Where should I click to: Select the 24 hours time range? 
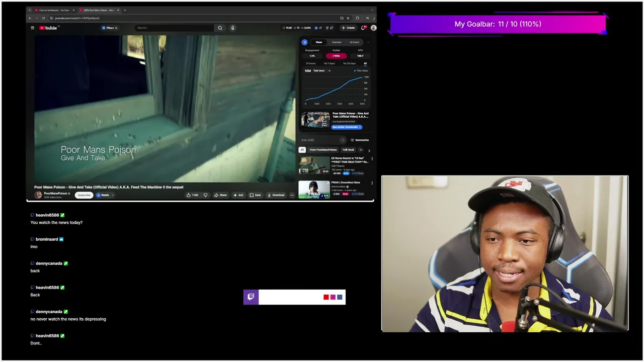click(310, 63)
